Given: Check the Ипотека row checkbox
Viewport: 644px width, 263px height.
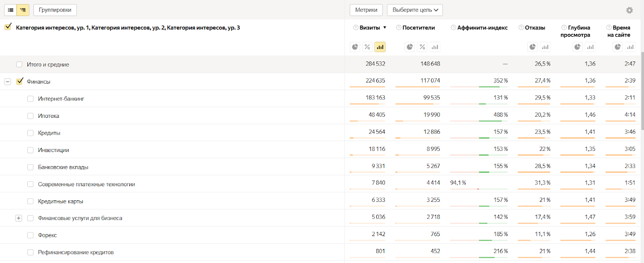Looking at the screenshot, I should pyautogui.click(x=31, y=116).
